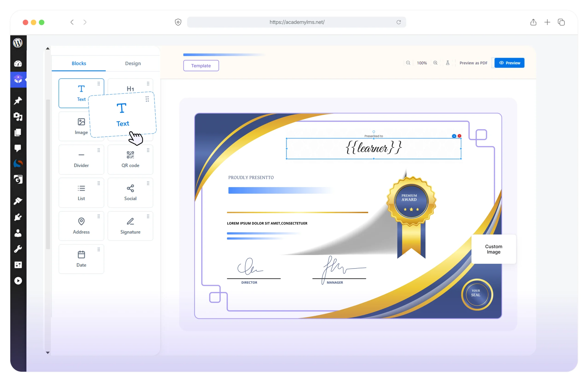Click the Presented to label
This screenshot has height=382, width=588.
[x=373, y=136]
